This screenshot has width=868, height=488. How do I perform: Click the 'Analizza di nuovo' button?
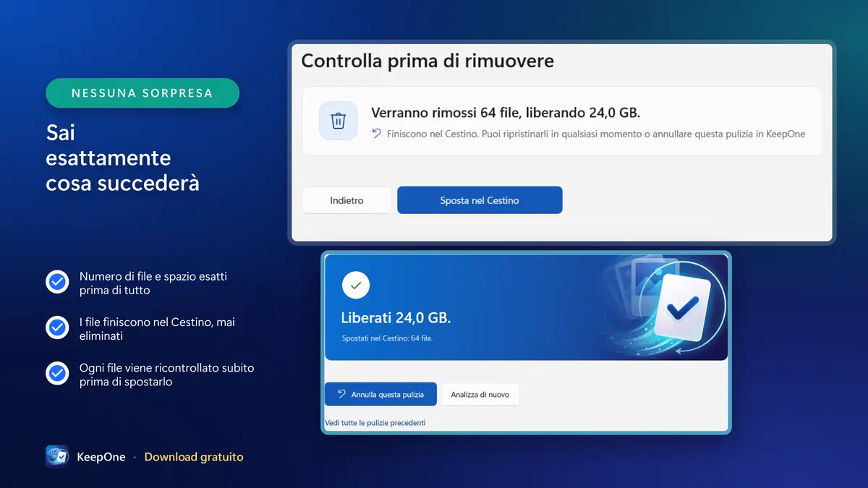480,395
